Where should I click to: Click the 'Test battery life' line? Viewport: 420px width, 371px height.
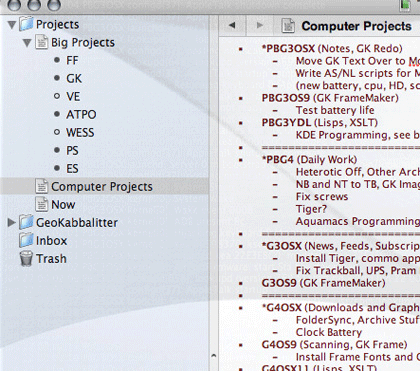pos(335,110)
